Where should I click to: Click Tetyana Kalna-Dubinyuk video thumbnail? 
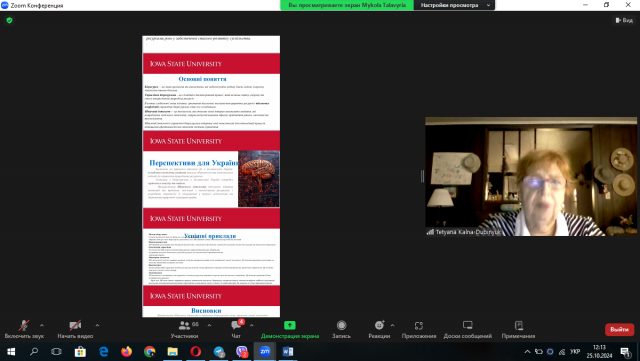click(531, 176)
